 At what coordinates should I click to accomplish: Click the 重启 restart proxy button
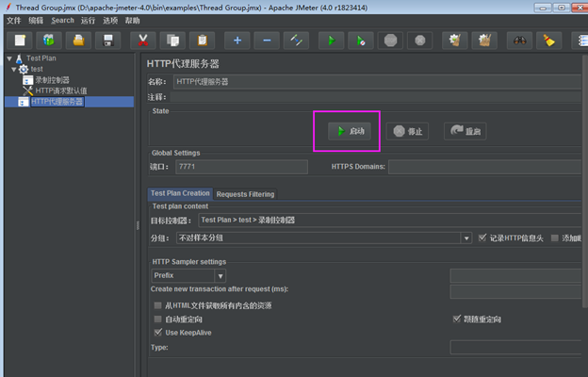[465, 131]
